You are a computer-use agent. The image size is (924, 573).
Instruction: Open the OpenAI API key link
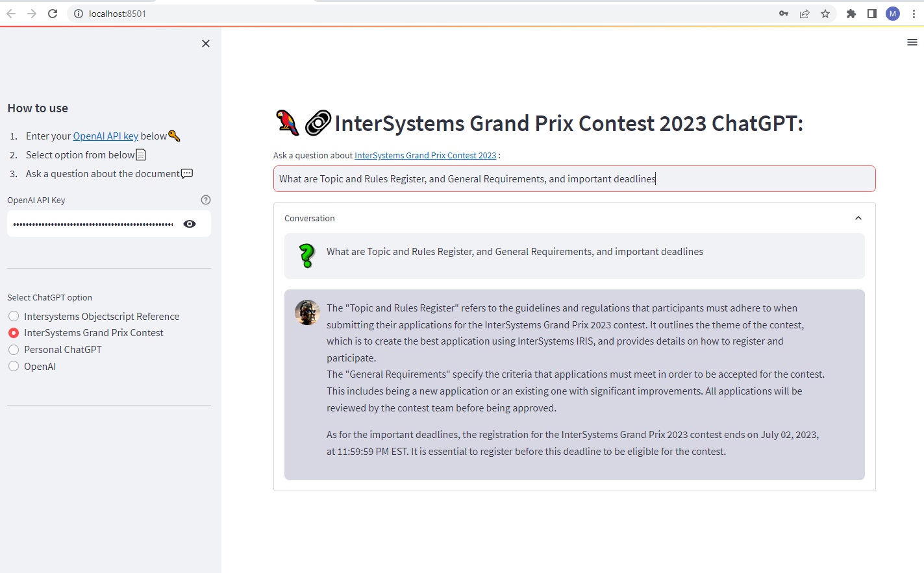(105, 136)
